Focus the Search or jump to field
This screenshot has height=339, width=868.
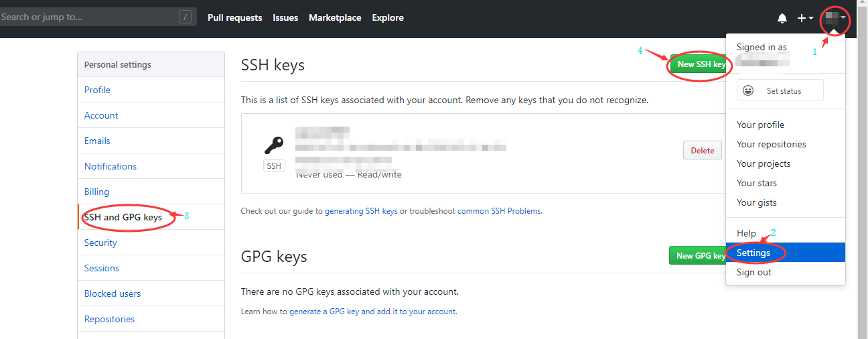tap(98, 17)
